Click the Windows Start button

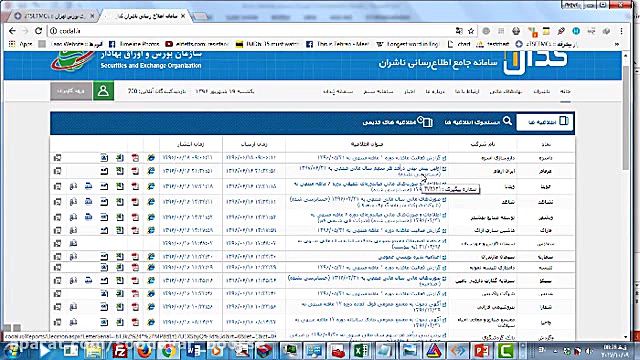click(x=11, y=351)
